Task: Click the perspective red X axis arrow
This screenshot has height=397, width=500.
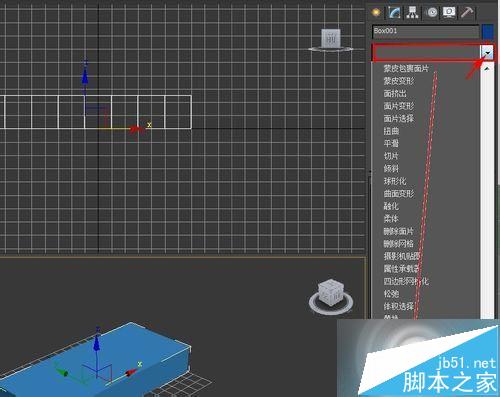Action: coord(131,372)
